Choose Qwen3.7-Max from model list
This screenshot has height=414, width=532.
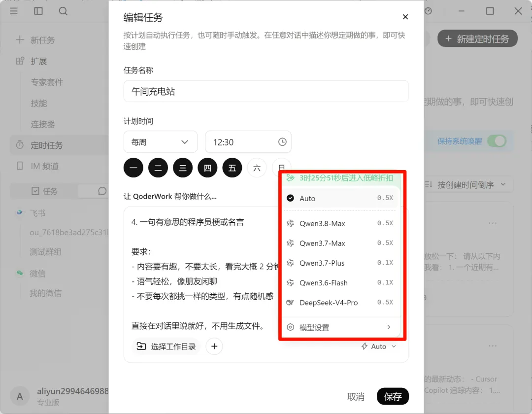tap(340, 243)
